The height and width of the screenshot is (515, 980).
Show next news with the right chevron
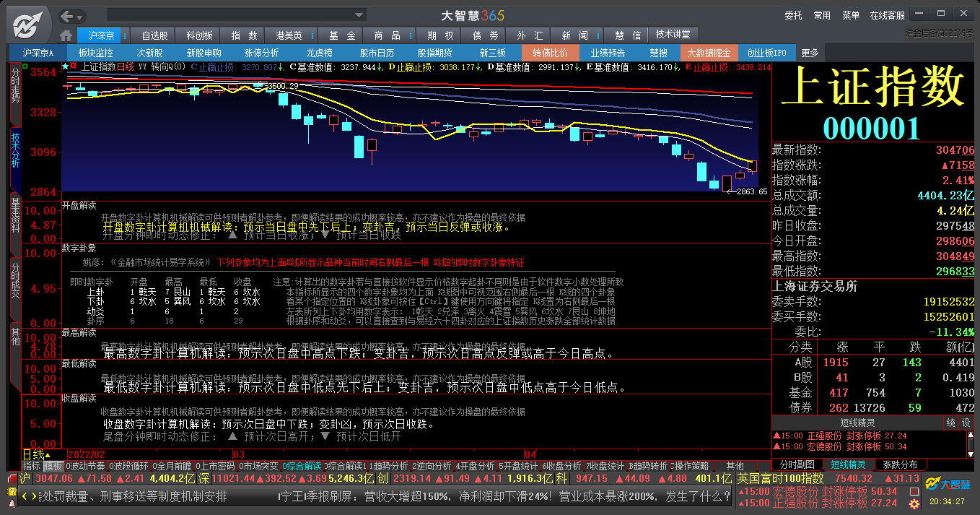pyautogui.click(x=34, y=496)
